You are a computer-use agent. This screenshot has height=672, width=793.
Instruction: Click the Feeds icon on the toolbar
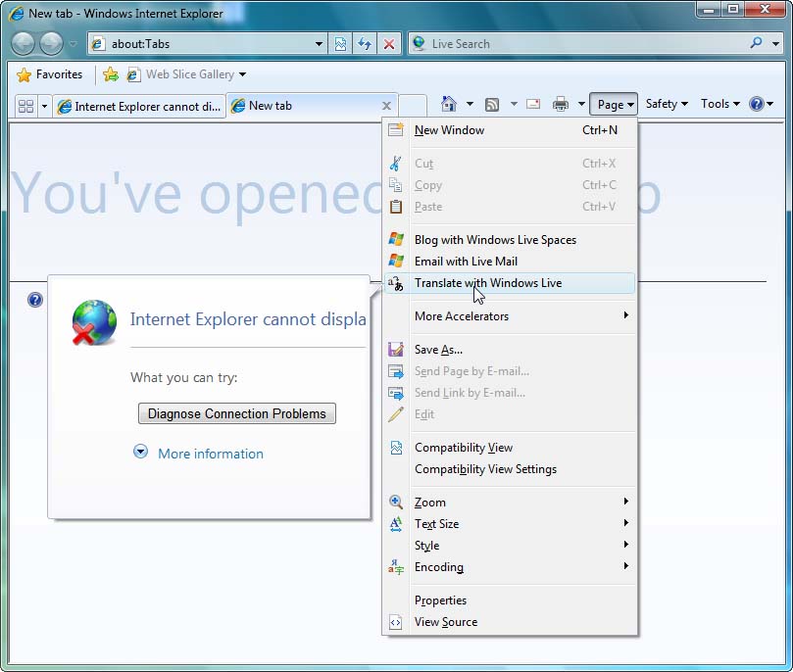[493, 104]
